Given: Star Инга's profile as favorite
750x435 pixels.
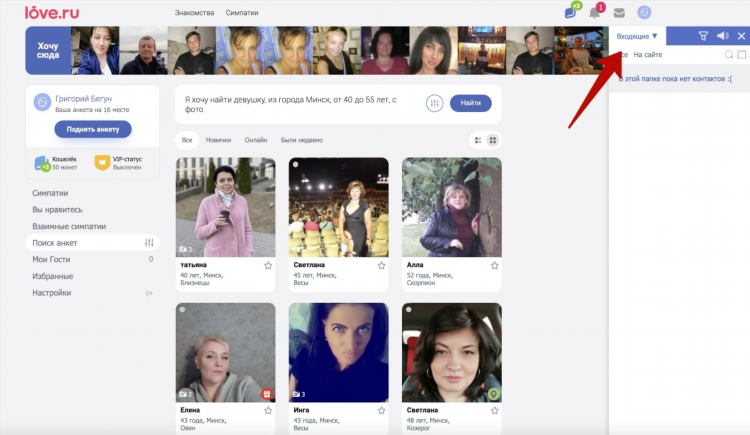Looking at the screenshot, I should (381, 411).
